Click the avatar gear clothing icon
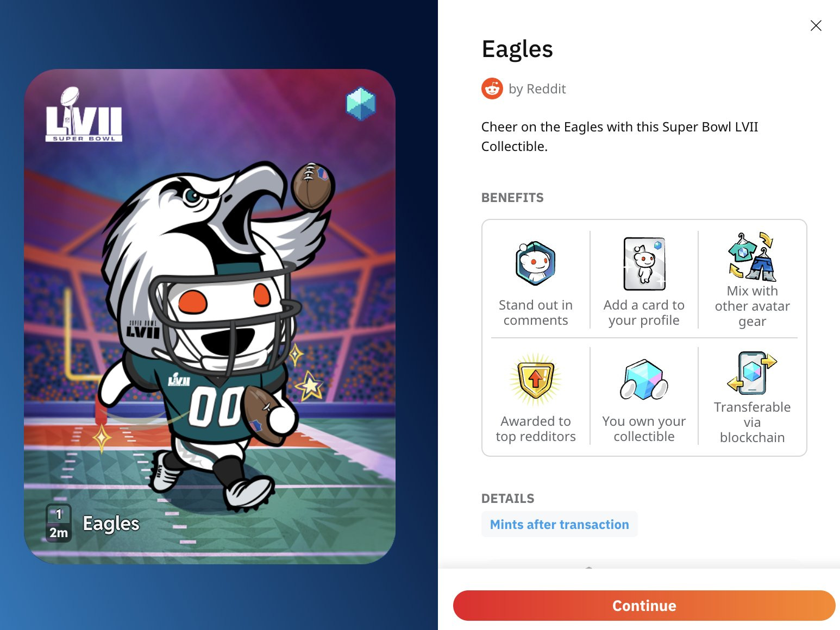The image size is (840, 630). (x=753, y=256)
